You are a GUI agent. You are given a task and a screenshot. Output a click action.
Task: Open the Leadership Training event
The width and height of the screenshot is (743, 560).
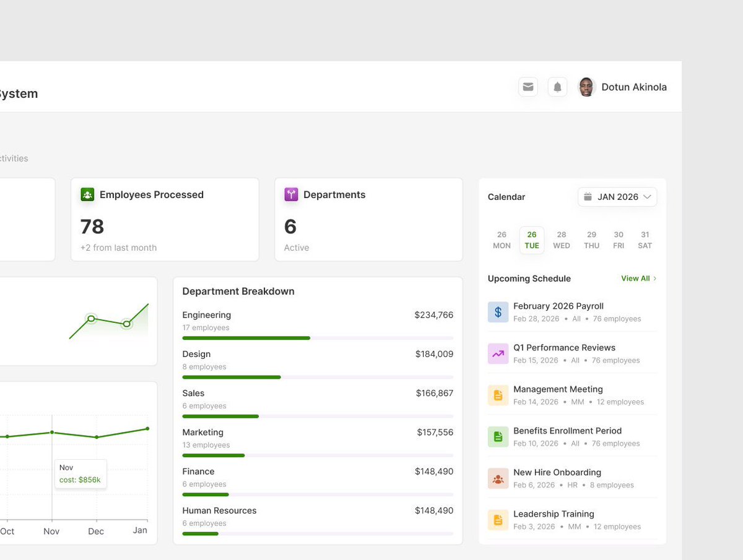coord(572,519)
